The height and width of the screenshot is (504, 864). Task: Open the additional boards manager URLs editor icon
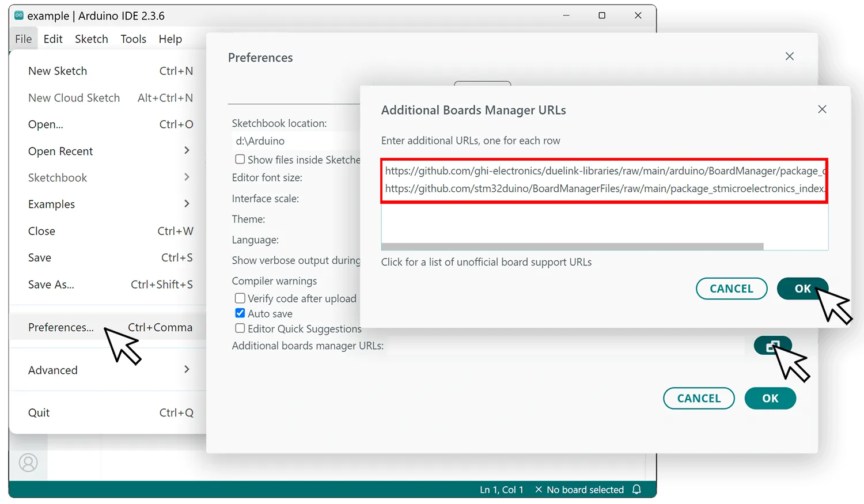click(772, 346)
